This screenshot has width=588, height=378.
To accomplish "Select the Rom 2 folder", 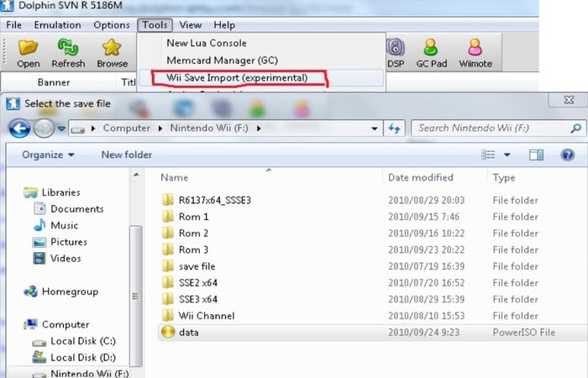I will coord(193,233).
